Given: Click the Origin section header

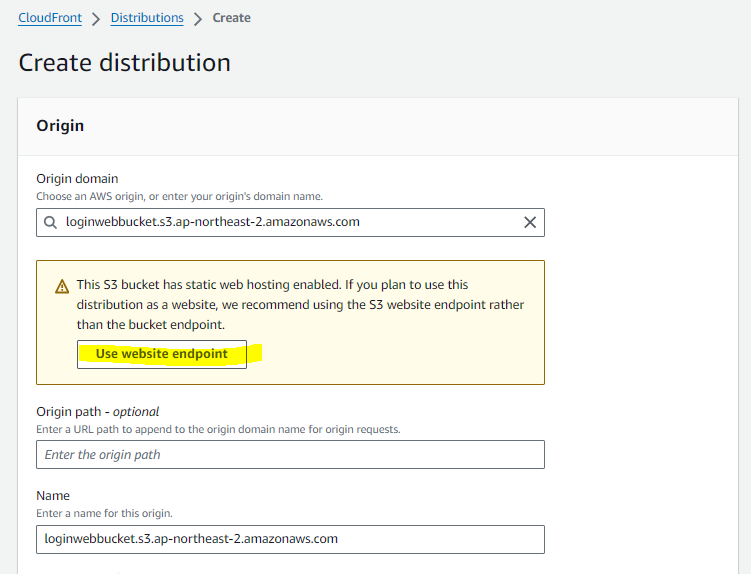Looking at the screenshot, I should point(60,126).
